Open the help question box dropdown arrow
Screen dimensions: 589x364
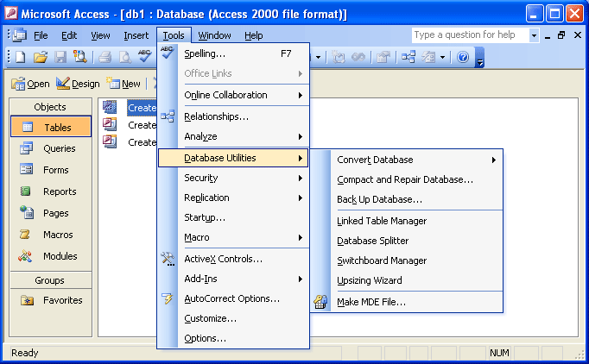point(534,35)
